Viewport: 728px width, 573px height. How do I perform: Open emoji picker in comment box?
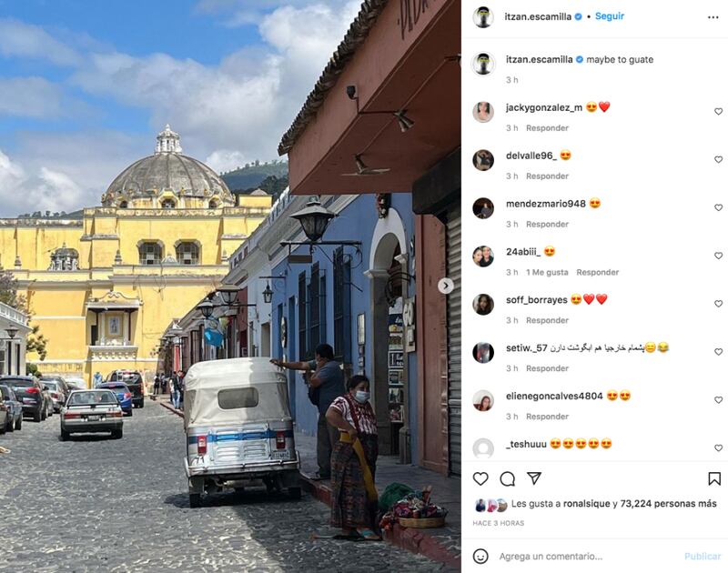480,556
